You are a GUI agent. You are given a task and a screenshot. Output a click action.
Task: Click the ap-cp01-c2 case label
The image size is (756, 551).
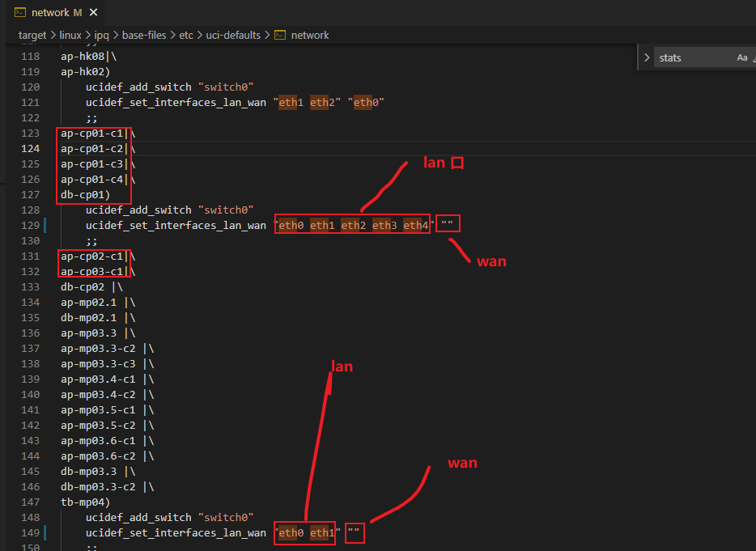91,149
